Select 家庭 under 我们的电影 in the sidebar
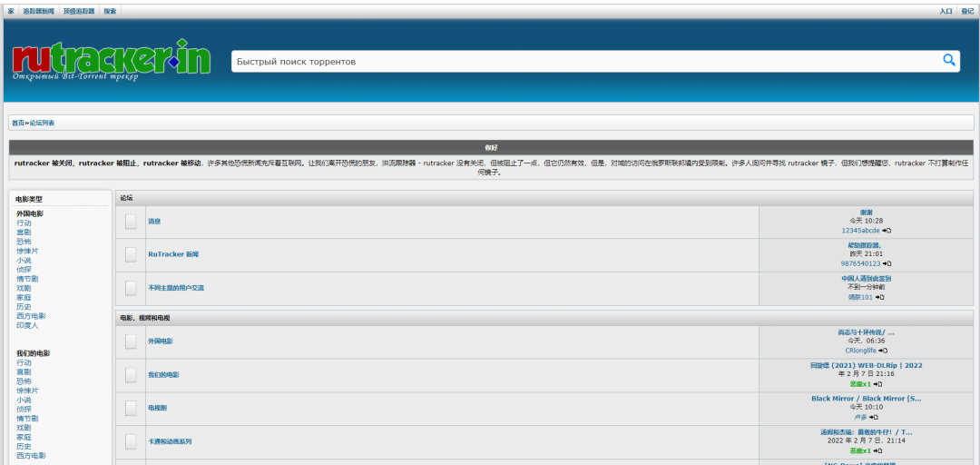 click(x=24, y=438)
